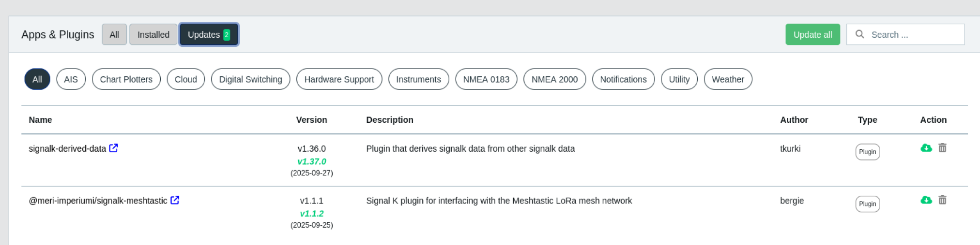
Task: Choose the Weather category chip
Action: 728,79
